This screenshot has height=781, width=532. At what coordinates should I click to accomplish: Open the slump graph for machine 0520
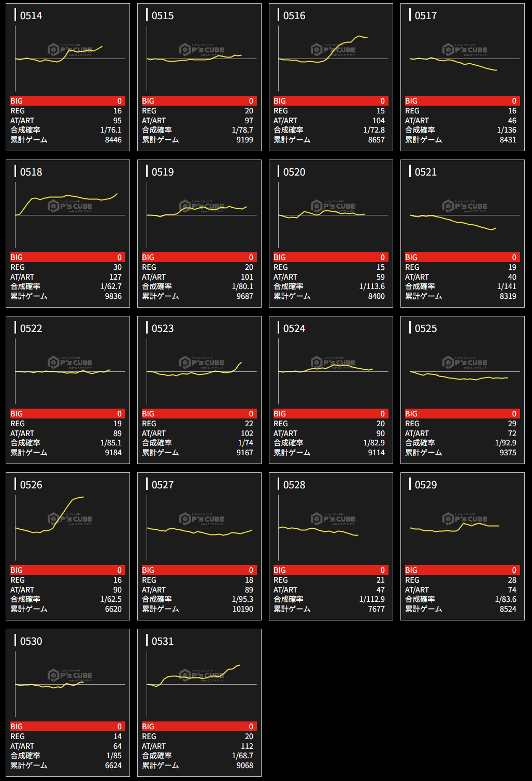coord(333,215)
